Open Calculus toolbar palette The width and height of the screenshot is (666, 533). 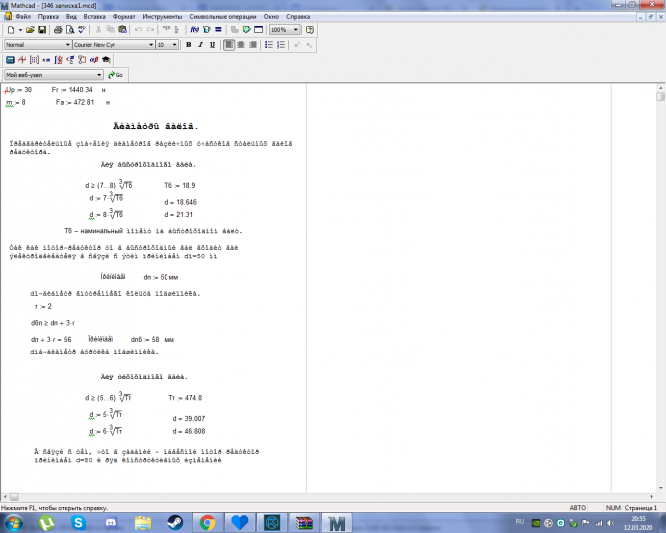tap(58, 60)
